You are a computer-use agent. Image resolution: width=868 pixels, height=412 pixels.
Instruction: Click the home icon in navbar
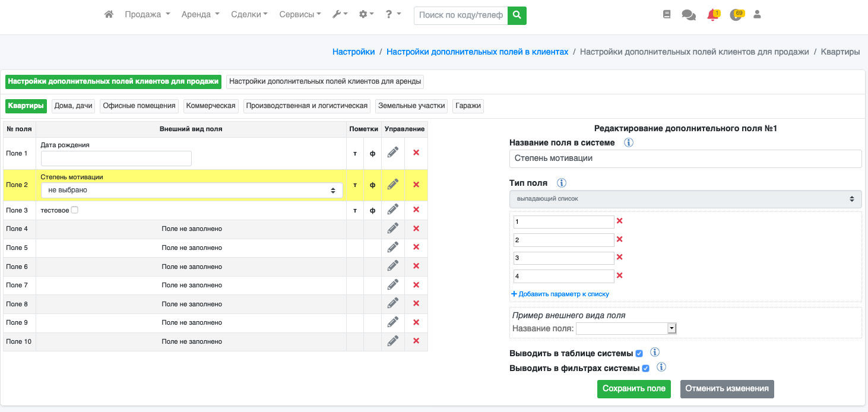(x=109, y=15)
